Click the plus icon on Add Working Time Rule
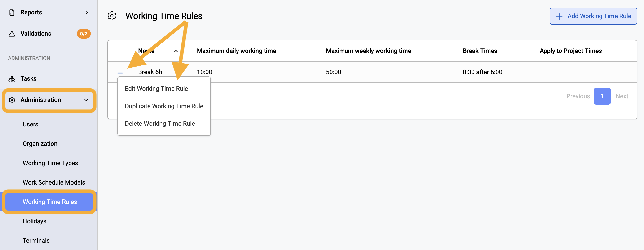The image size is (644, 250). 559,17
